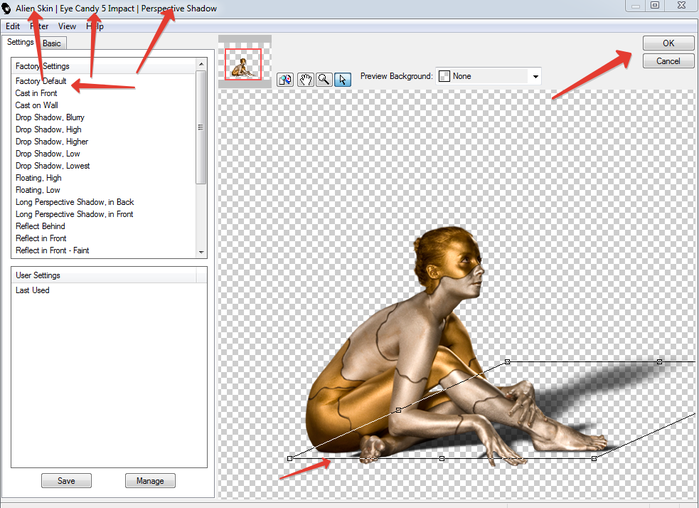699x508 pixels.
Task: Select the Zoom magnifier tool
Action: point(324,80)
